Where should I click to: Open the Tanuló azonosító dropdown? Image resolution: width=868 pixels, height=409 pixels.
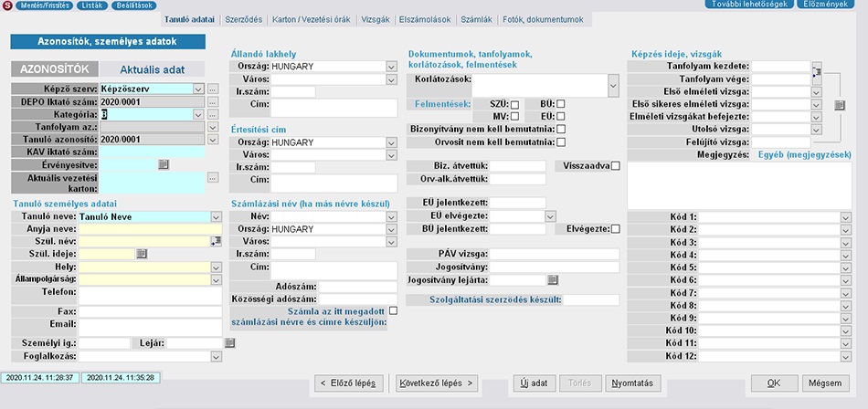pos(213,140)
